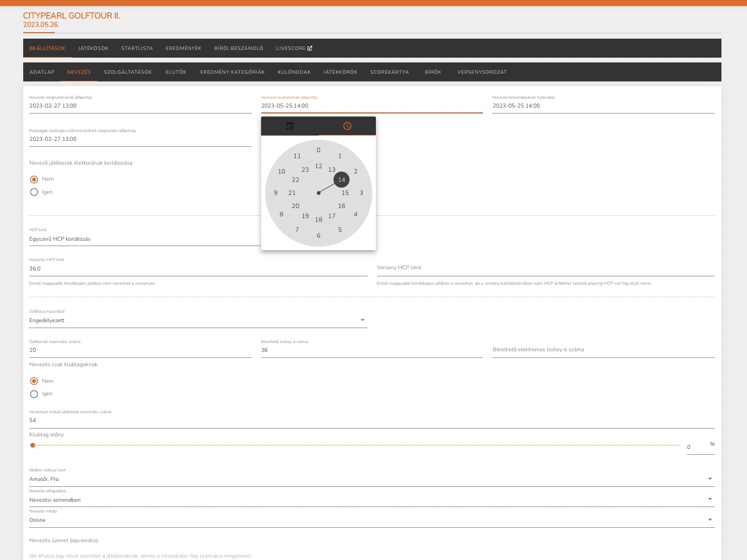This screenshot has height=560, width=747.
Task: Click the Klubtagok előnevezés megnyitási időpontja field
Action: [x=140, y=139]
